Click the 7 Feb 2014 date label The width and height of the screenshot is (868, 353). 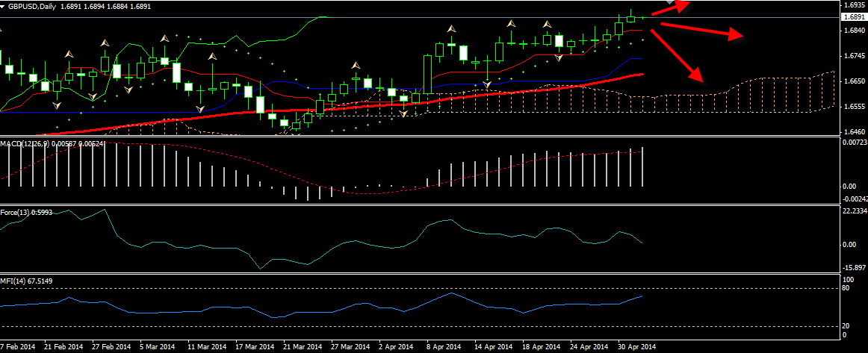pos(18,347)
